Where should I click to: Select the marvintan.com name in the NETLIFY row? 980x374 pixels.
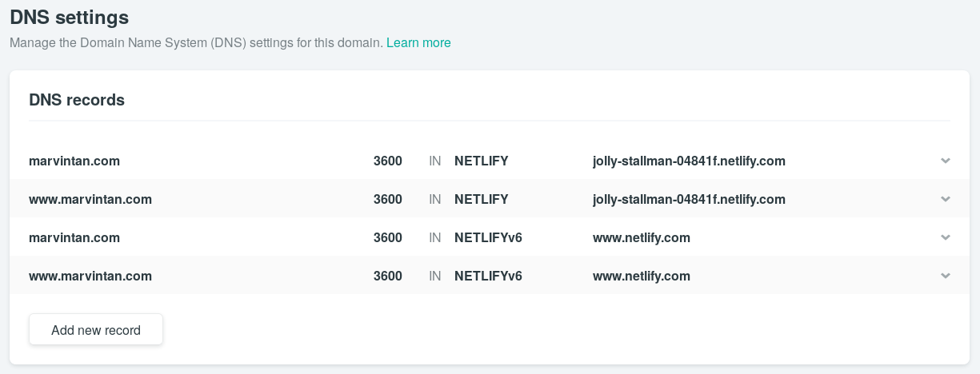[x=74, y=161]
